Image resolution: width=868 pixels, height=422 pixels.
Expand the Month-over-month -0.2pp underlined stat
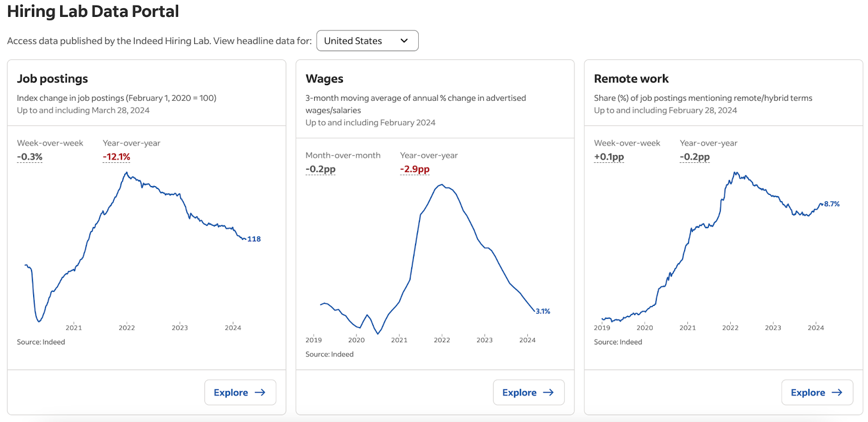(x=320, y=169)
